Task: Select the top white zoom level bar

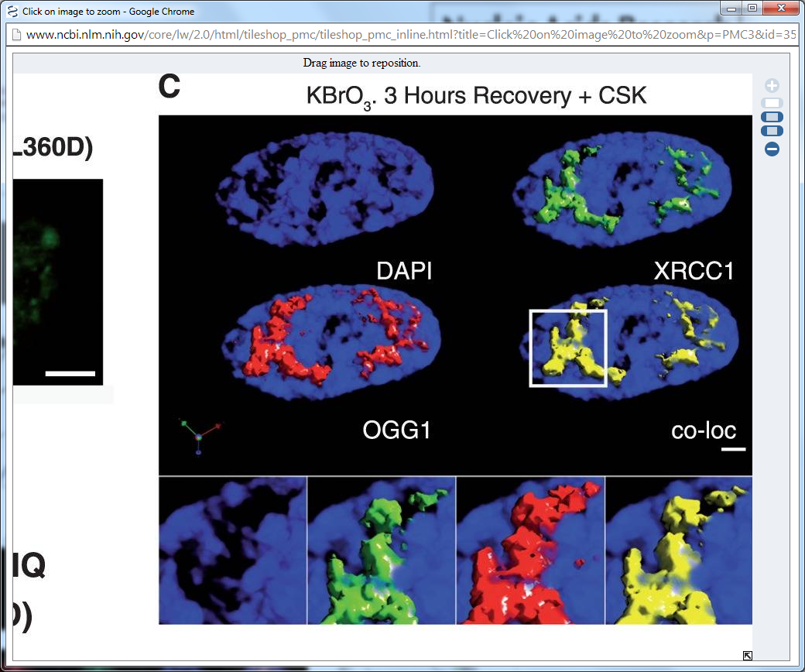Action: coord(772,103)
